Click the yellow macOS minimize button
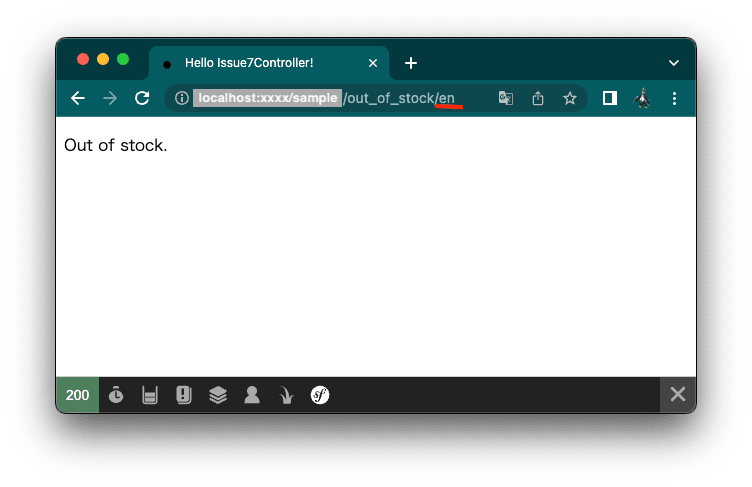The image size is (752, 487). 103,59
